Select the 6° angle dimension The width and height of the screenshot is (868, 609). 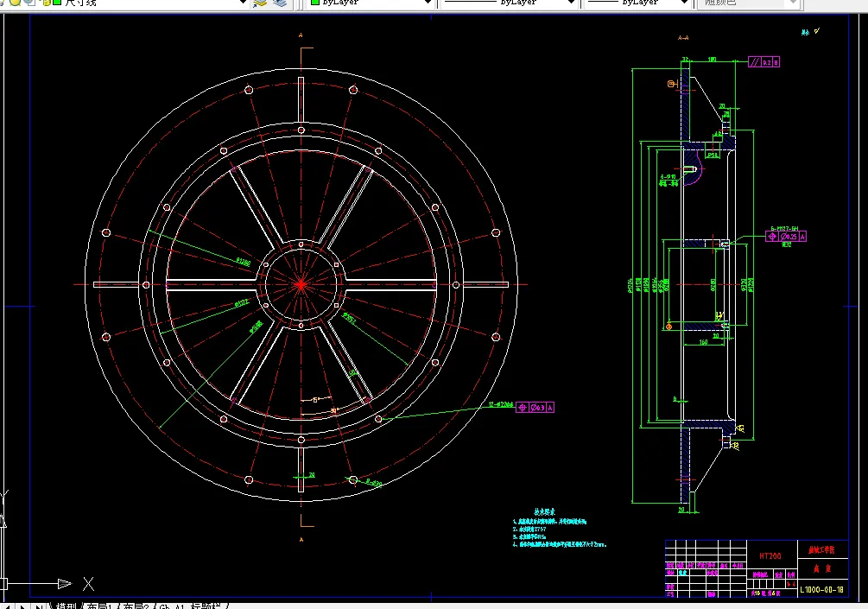pos(315,400)
